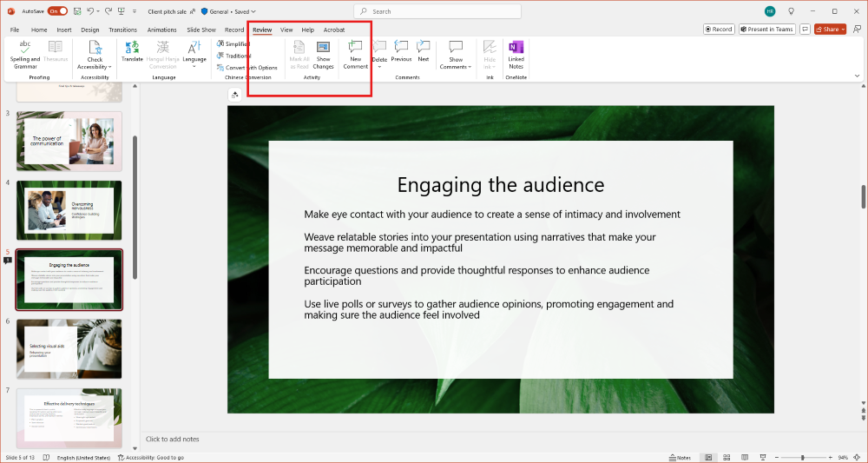Open the Help tab
This screenshot has height=463, width=868.
(308, 30)
